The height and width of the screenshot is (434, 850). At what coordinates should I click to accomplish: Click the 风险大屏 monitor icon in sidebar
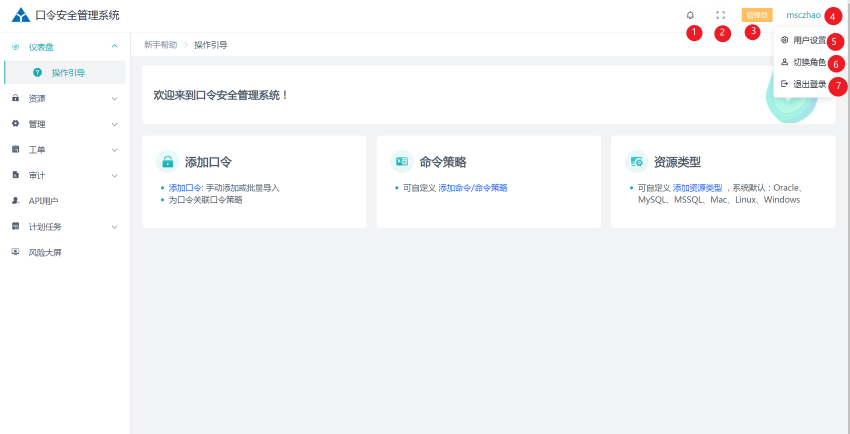coord(15,252)
